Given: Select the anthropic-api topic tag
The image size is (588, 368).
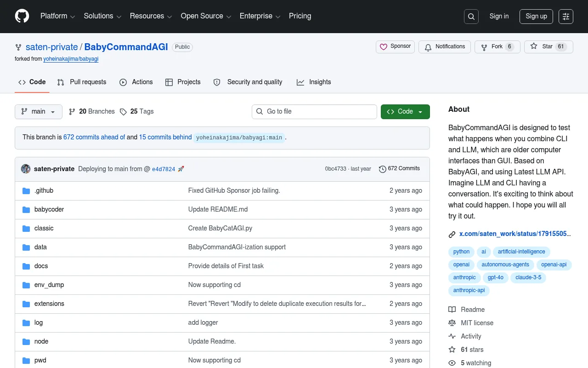Looking at the screenshot, I should [x=469, y=290].
